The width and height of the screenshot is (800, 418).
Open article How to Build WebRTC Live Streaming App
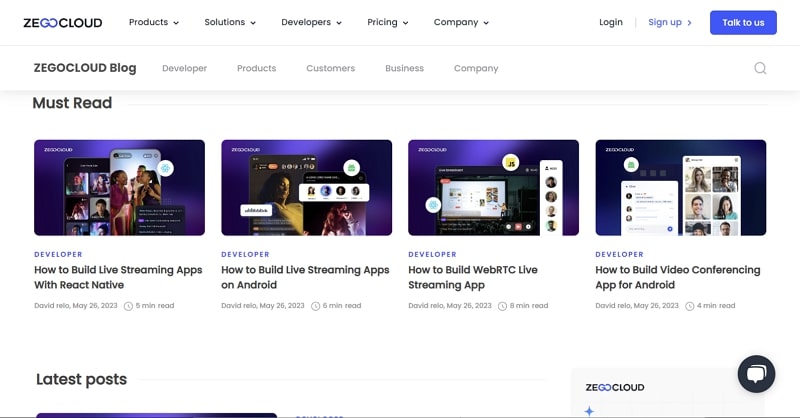[x=473, y=277]
